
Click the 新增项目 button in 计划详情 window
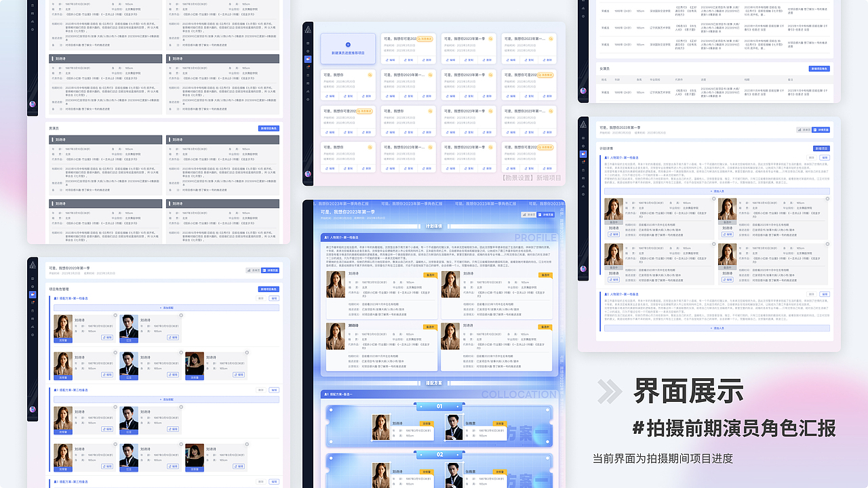[821, 148]
